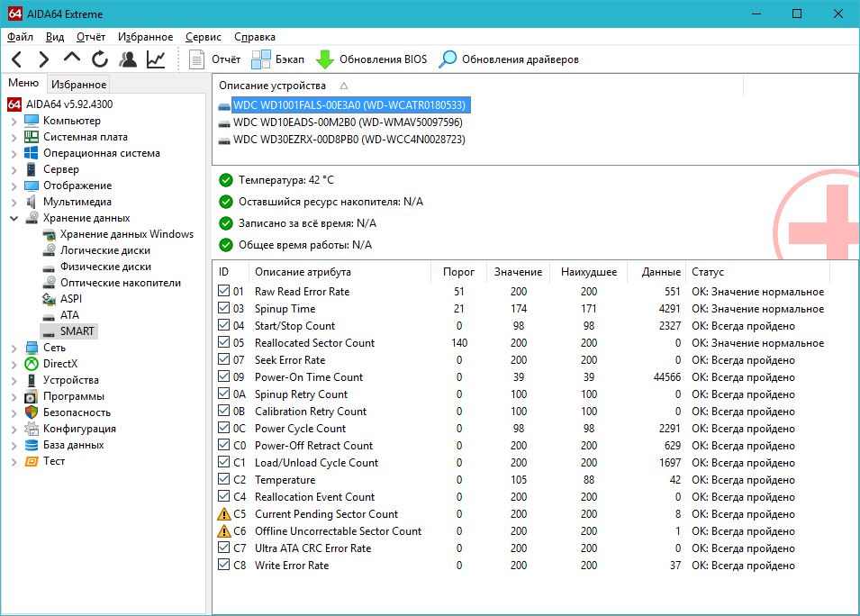The image size is (860, 616).
Task: Expand the DirectX tree node
Action: point(14,364)
